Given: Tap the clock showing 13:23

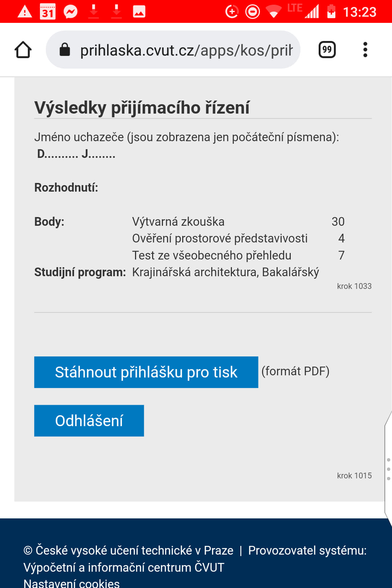Looking at the screenshot, I should pos(359,12).
